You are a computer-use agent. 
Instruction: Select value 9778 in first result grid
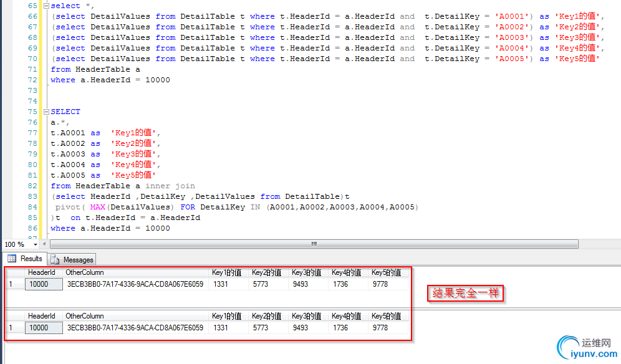388,284
